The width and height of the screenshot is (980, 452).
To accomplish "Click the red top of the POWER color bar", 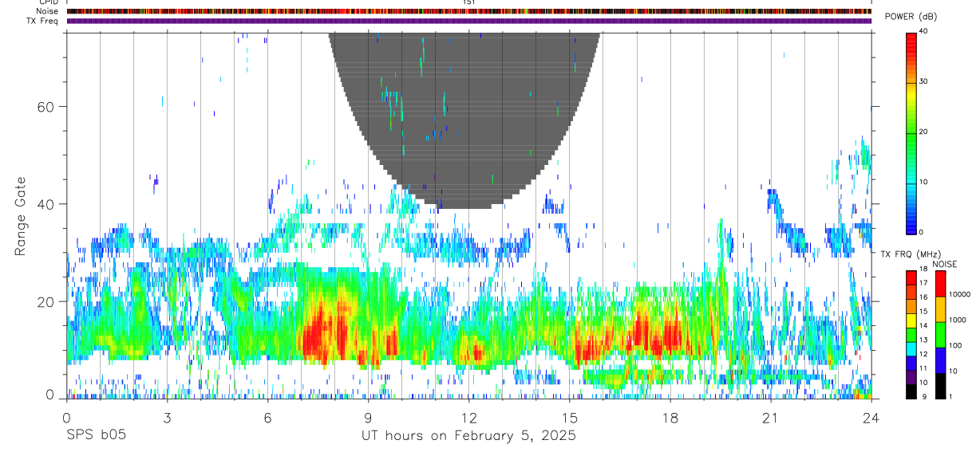I will [x=911, y=44].
